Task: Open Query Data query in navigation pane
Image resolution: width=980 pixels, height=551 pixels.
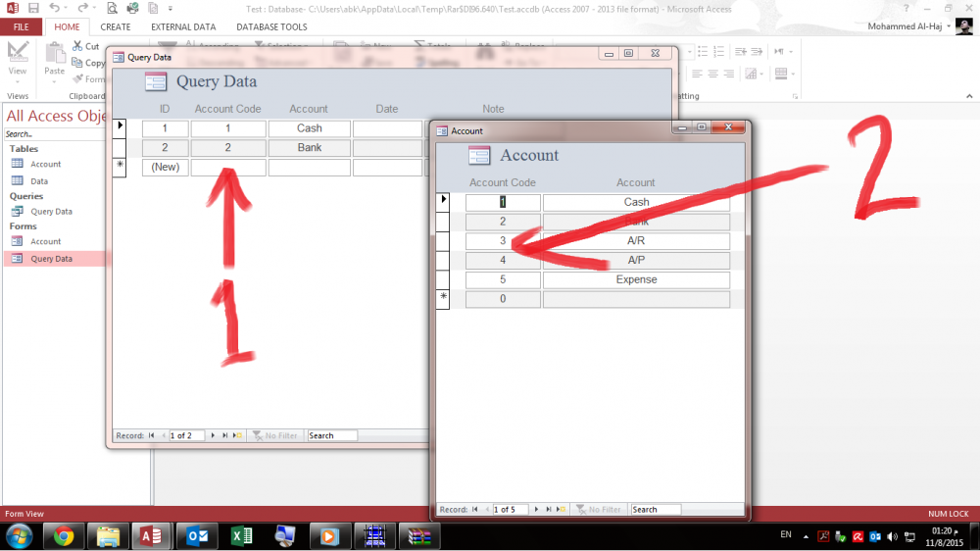Action: [51, 212]
